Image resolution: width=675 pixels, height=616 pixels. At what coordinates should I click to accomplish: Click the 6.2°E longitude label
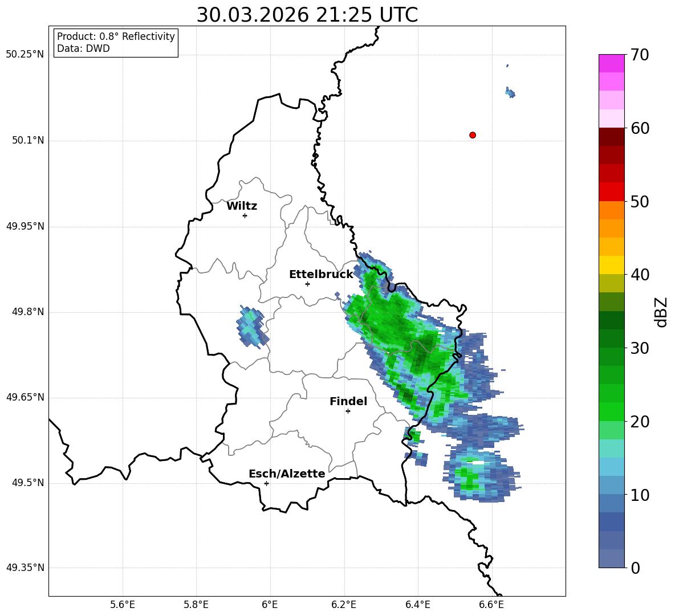[344, 605]
